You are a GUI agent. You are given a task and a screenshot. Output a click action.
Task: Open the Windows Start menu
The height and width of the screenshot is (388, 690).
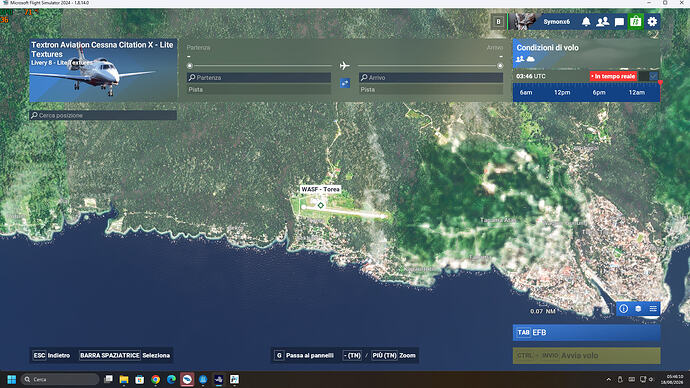pos(11,379)
